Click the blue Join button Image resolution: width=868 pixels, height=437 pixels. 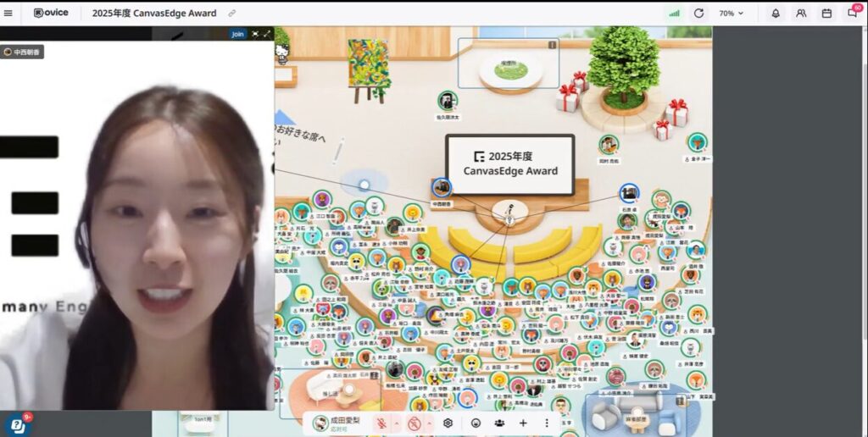point(237,34)
